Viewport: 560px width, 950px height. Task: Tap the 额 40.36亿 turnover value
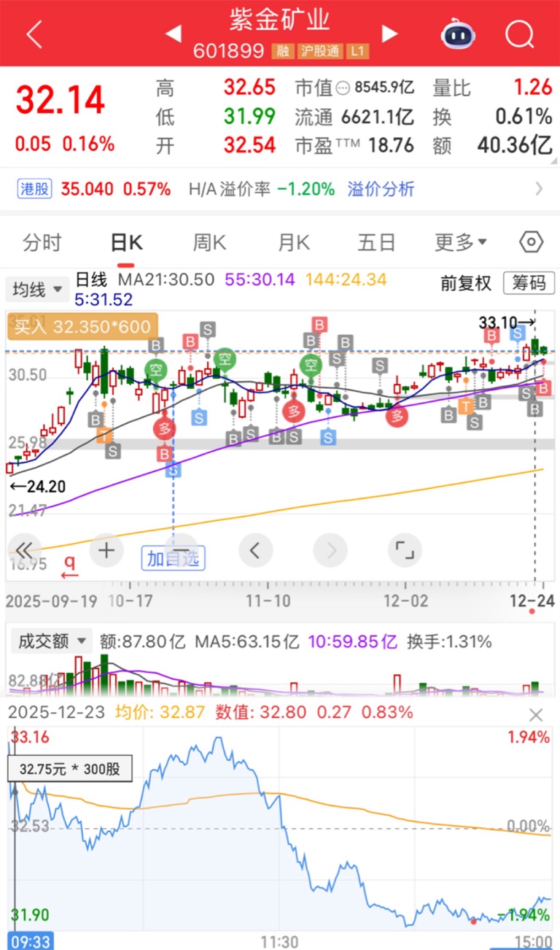[493, 144]
